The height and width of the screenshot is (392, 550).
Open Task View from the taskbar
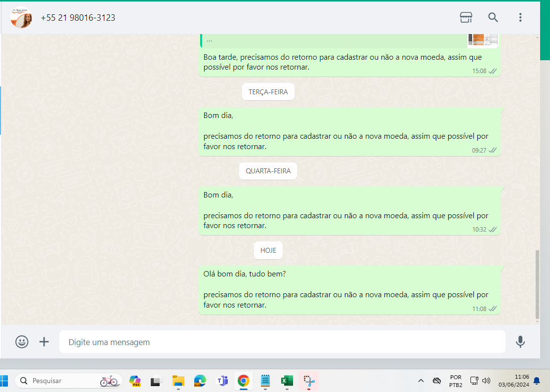click(x=156, y=381)
